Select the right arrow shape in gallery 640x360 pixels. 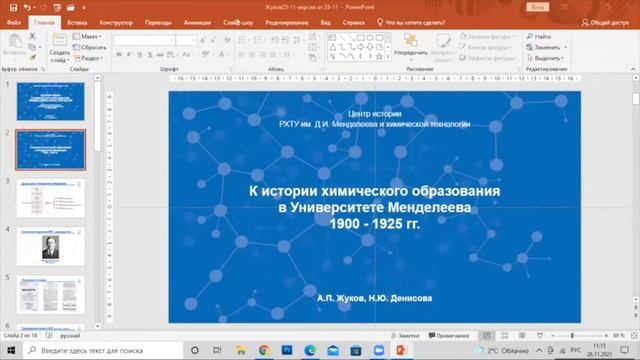pos(361,47)
